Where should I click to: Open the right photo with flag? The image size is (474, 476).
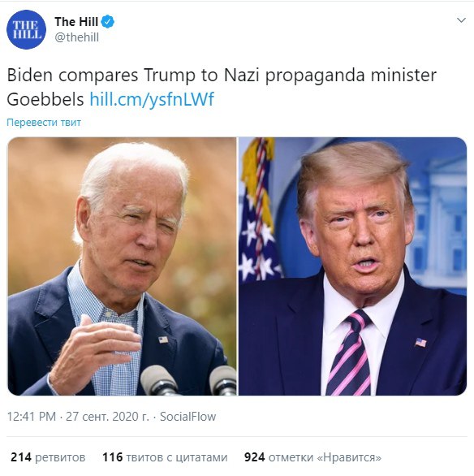coord(353,266)
